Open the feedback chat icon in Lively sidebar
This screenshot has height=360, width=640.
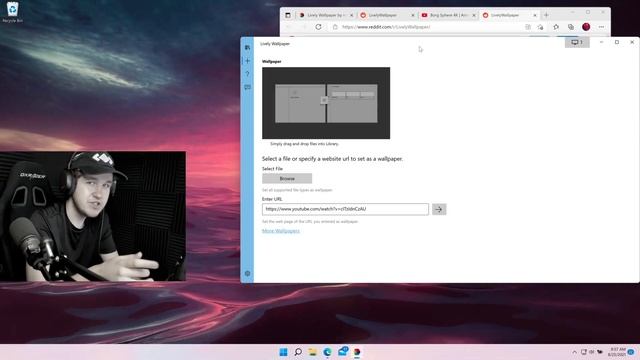[247, 87]
